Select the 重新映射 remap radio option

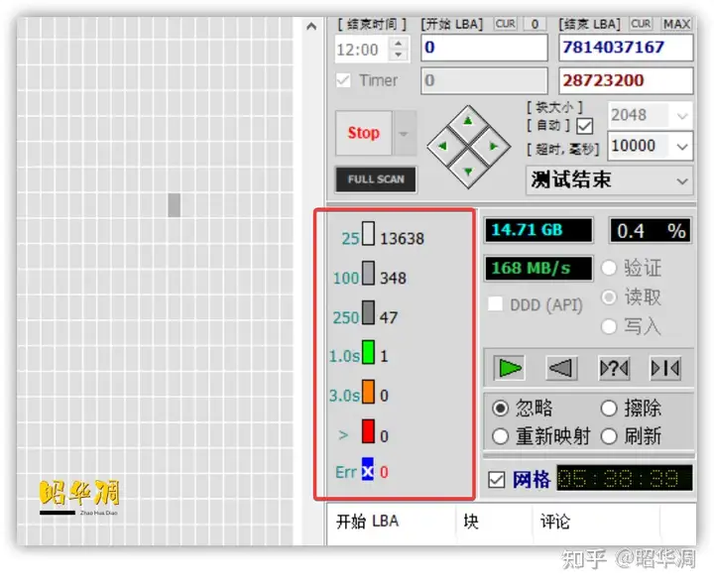pyautogui.click(x=500, y=436)
